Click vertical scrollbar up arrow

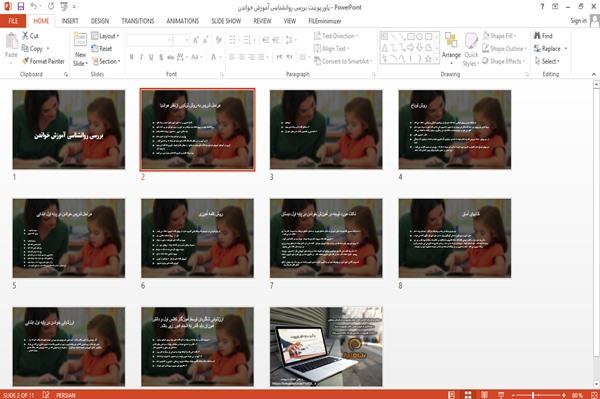coord(596,83)
